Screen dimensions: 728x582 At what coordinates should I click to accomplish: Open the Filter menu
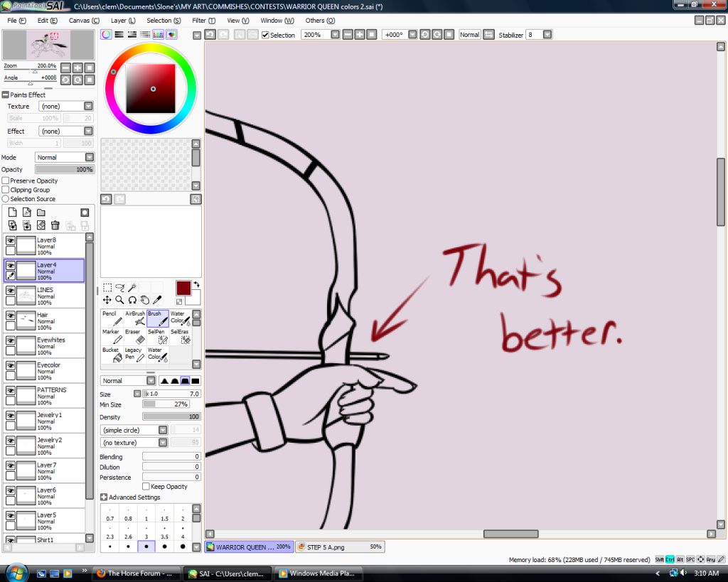[x=204, y=21]
